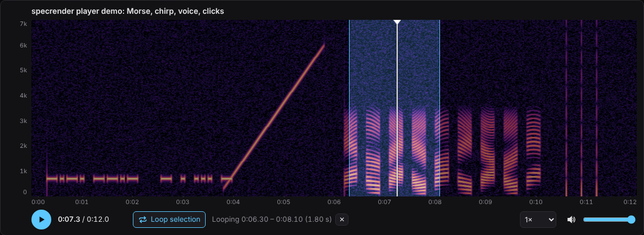Image resolution: width=644 pixels, height=235 pixels.
Task: Open the 1× playback speed dropdown
Action: tap(538, 220)
